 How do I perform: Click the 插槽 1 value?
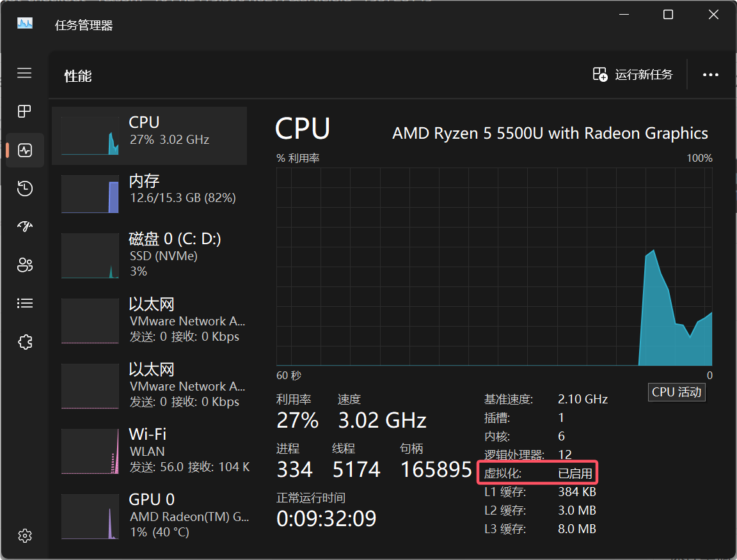click(x=561, y=417)
